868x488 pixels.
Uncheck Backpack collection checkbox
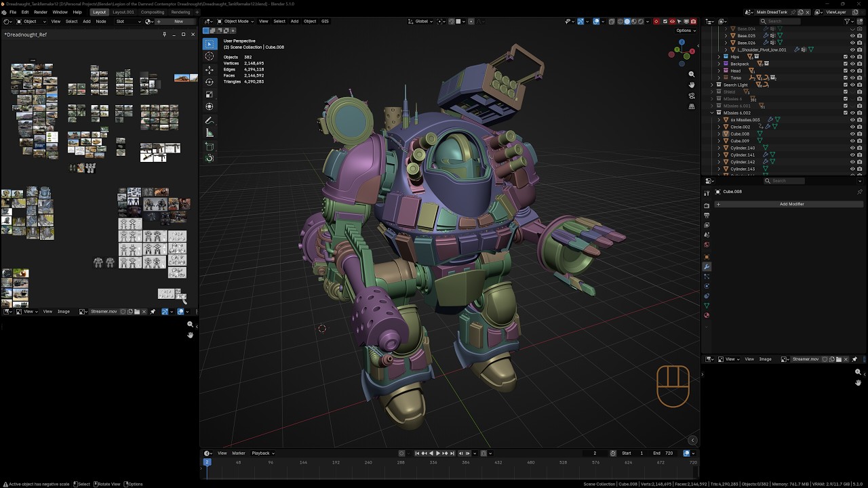coord(846,64)
